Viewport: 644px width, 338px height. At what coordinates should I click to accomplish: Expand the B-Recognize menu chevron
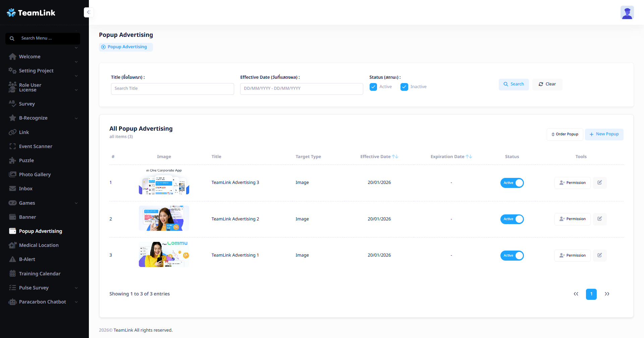(x=76, y=118)
